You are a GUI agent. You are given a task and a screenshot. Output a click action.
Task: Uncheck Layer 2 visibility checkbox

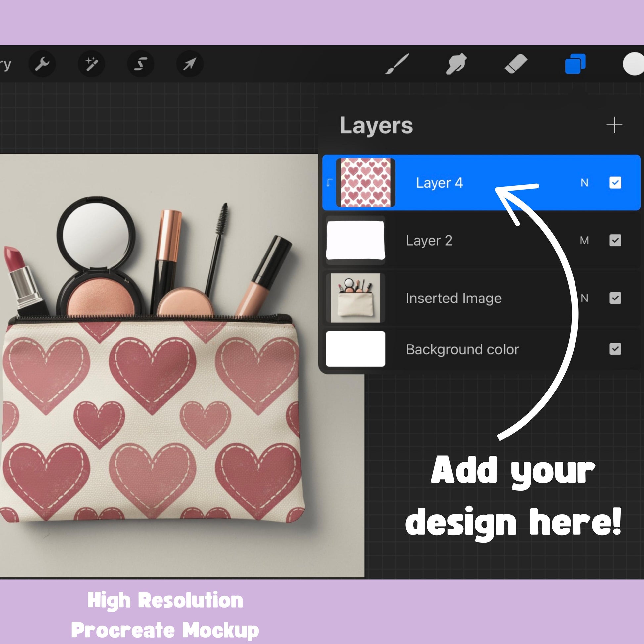[615, 240]
